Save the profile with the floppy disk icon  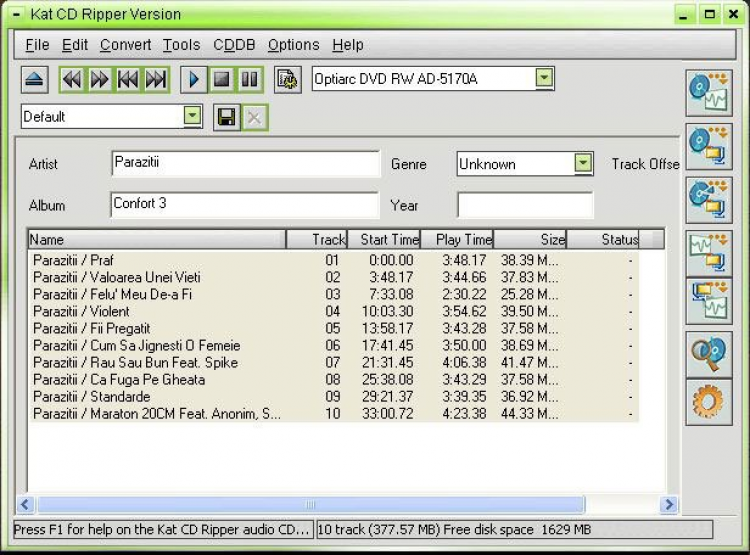(226, 117)
